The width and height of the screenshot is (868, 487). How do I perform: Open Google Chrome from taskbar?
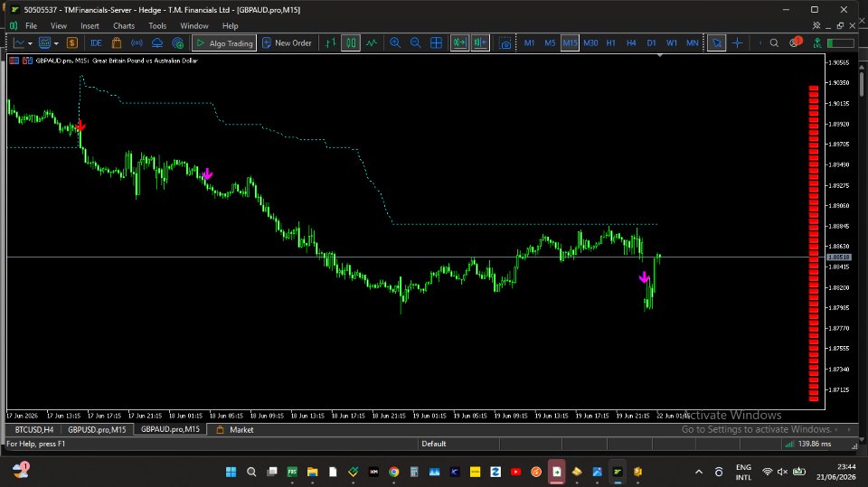point(393,472)
